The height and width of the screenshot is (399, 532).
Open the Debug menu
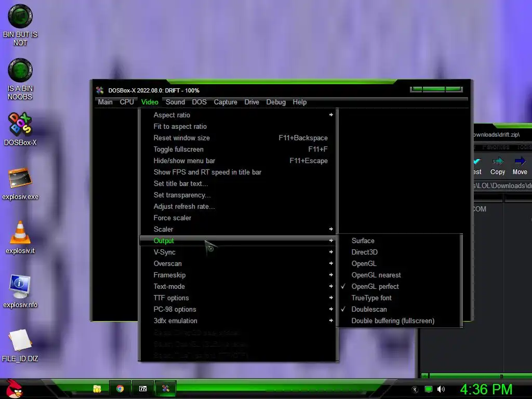[x=276, y=102]
